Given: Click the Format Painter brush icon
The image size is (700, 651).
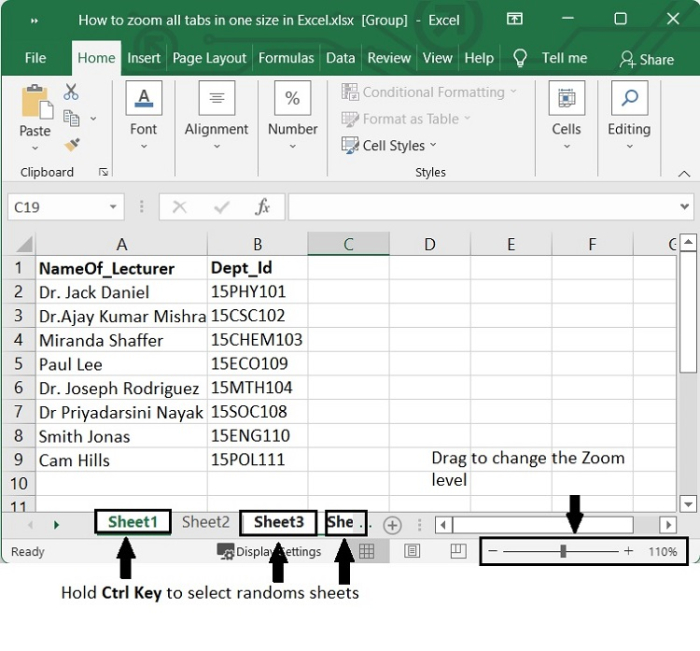Looking at the screenshot, I should (x=71, y=145).
